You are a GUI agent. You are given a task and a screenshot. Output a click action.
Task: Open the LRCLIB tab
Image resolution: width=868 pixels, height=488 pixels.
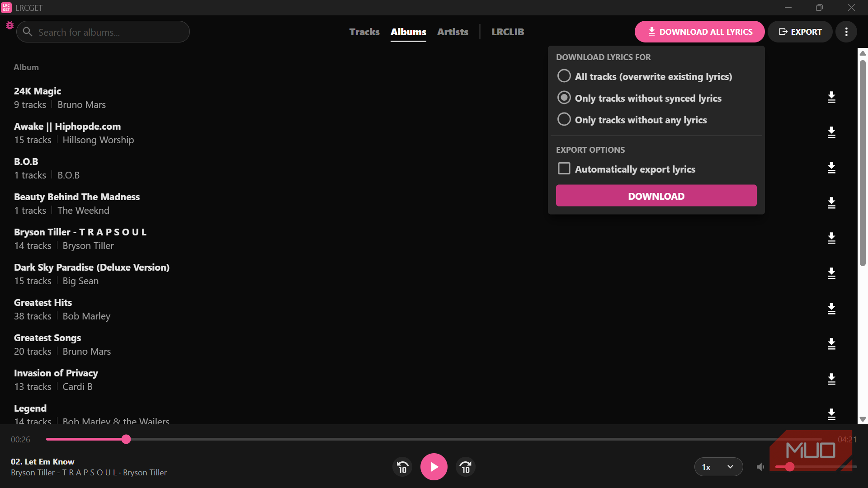pyautogui.click(x=508, y=32)
